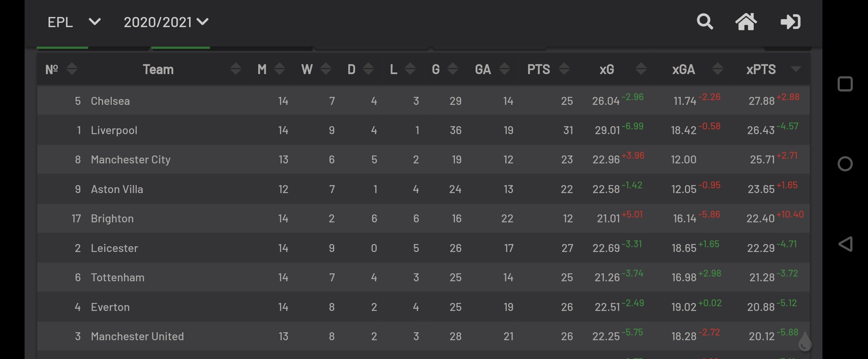This screenshot has height=359, width=868.
Task: Tap the login arrow icon
Action: coord(791,22)
